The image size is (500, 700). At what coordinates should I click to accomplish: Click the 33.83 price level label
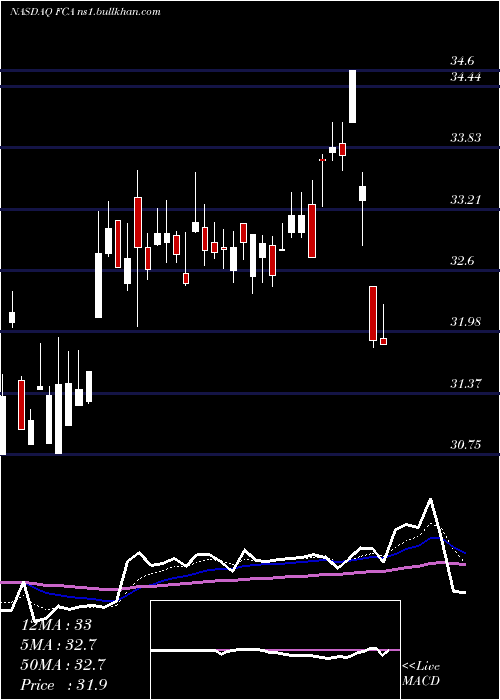tap(466, 138)
